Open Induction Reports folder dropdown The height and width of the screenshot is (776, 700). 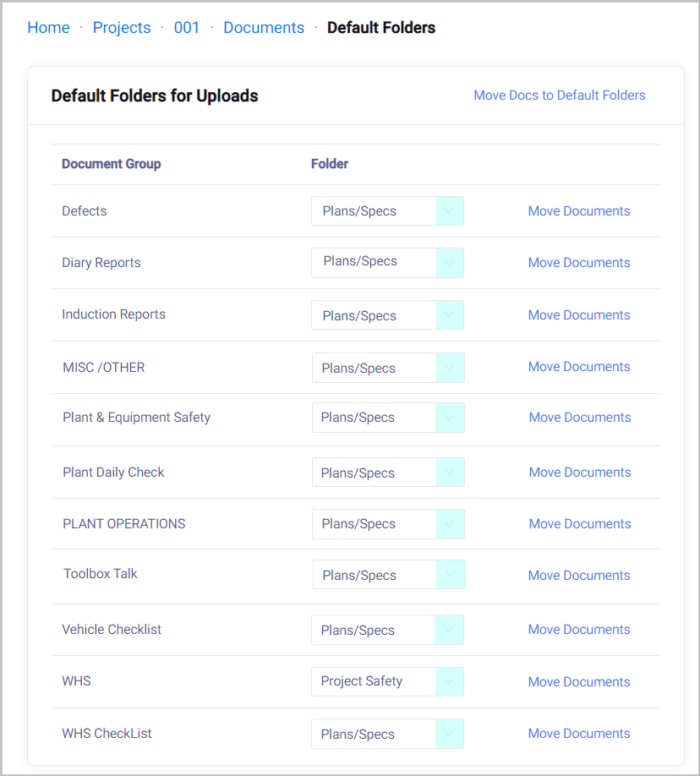click(387, 315)
